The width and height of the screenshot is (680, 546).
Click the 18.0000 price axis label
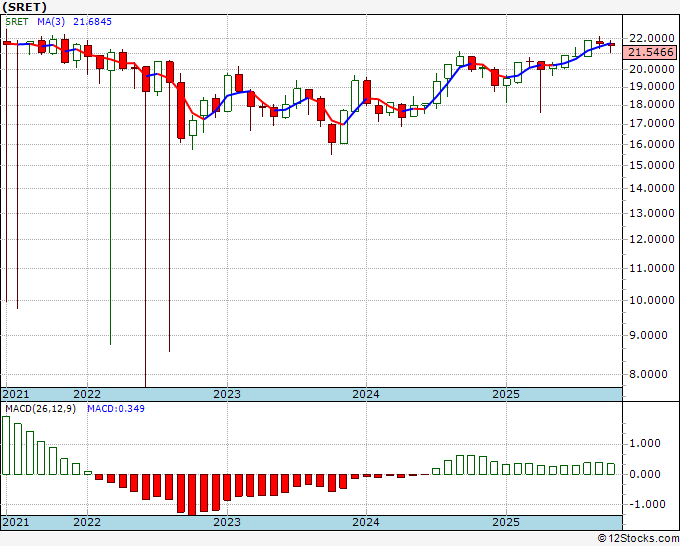[651, 105]
